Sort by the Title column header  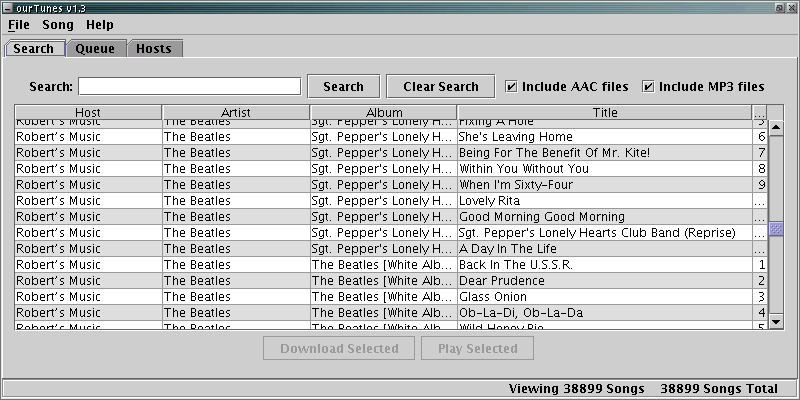pyautogui.click(x=605, y=112)
